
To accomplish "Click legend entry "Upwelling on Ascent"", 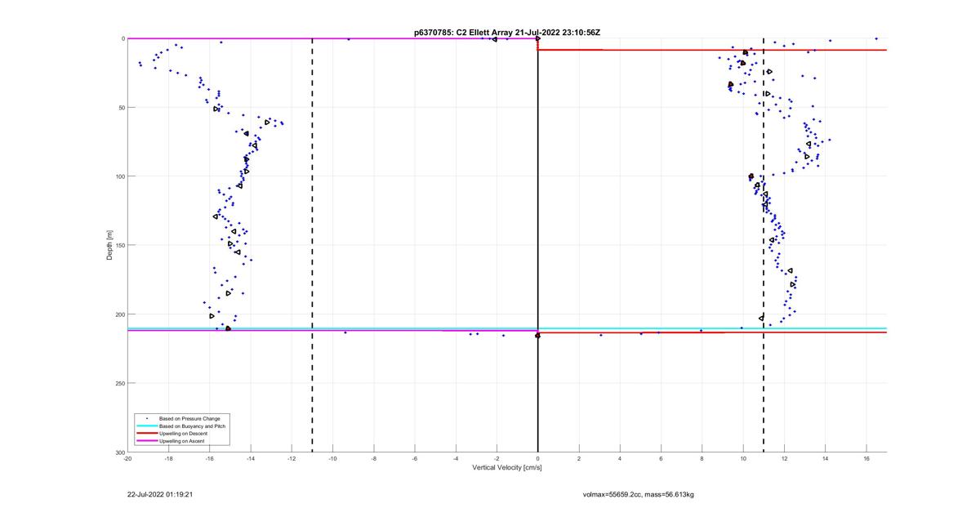I will (182, 441).
